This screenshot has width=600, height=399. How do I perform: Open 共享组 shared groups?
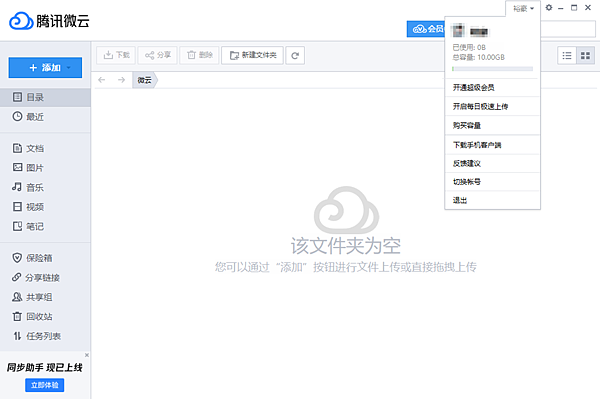tap(45, 297)
